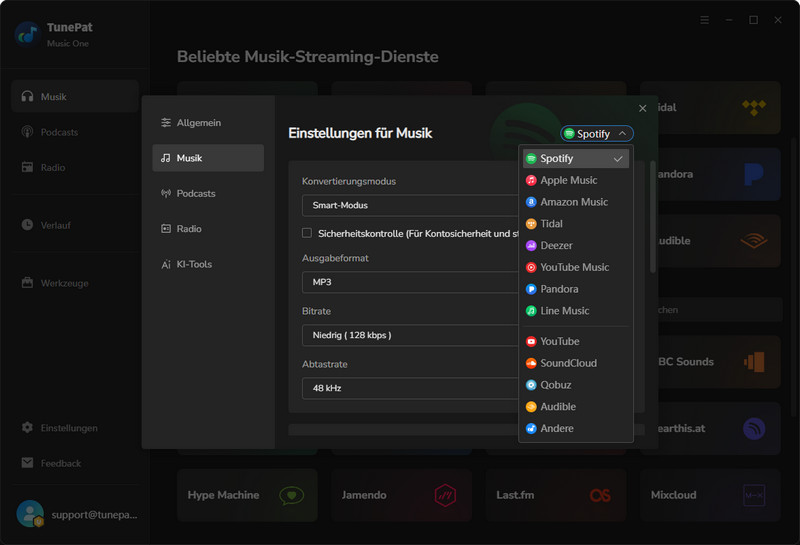Open the Abtastrate 48 kHz dropdown
Viewport: 800px width, 545px height.
[x=410, y=388]
